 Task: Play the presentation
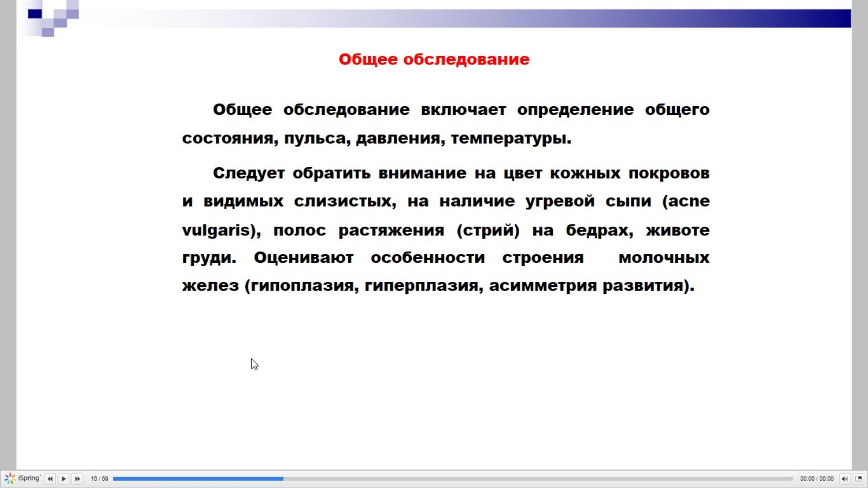point(63,479)
